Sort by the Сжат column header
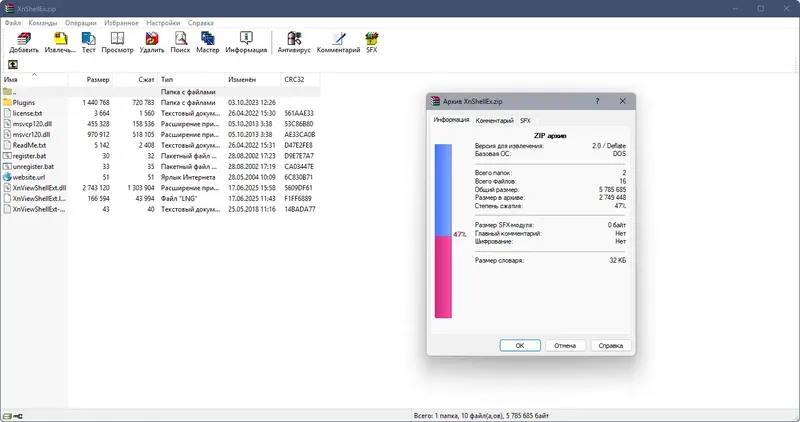Viewport: 800px width, 422px height. coord(135,80)
